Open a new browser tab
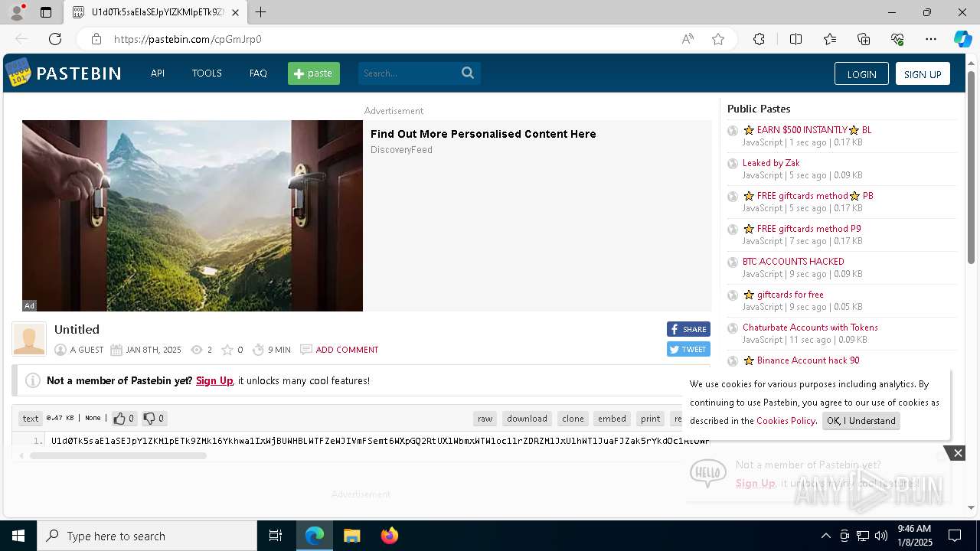 click(x=261, y=12)
